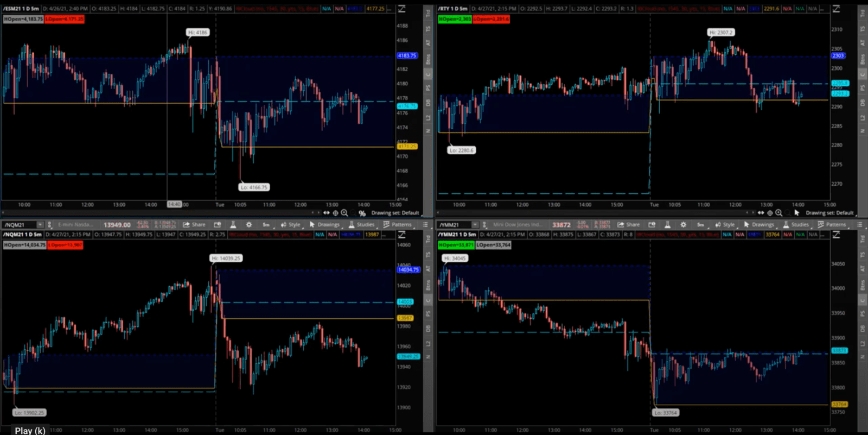Click the icon right of Share in /NQM21 toolbar
This screenshot has width=868, height=435.
pos(218,225)
